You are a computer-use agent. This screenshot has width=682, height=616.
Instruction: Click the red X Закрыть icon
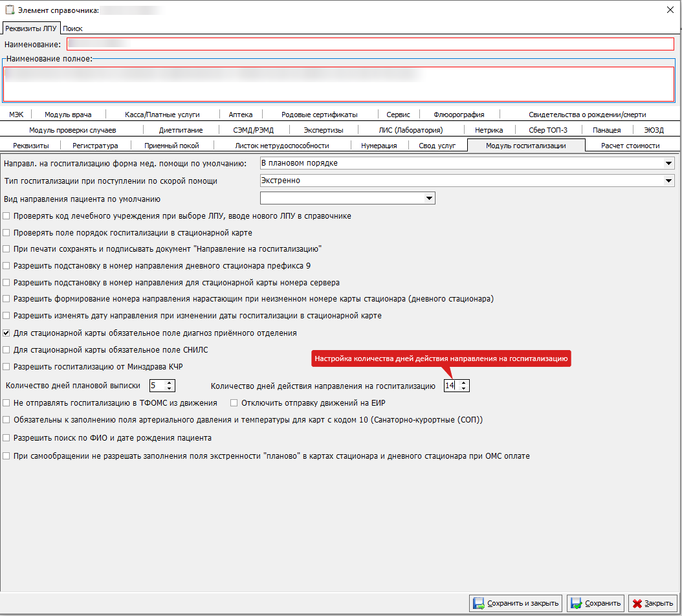(x=637, y=604)
